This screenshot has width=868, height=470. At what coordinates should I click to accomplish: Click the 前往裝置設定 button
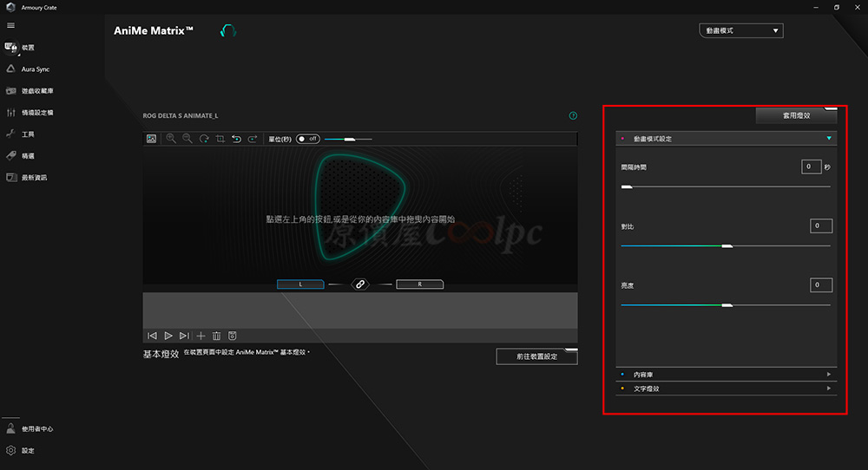tap(537, 356)
